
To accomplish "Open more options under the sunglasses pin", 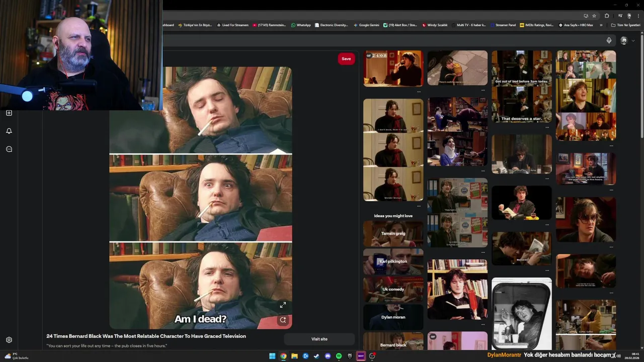I will 611,247.
